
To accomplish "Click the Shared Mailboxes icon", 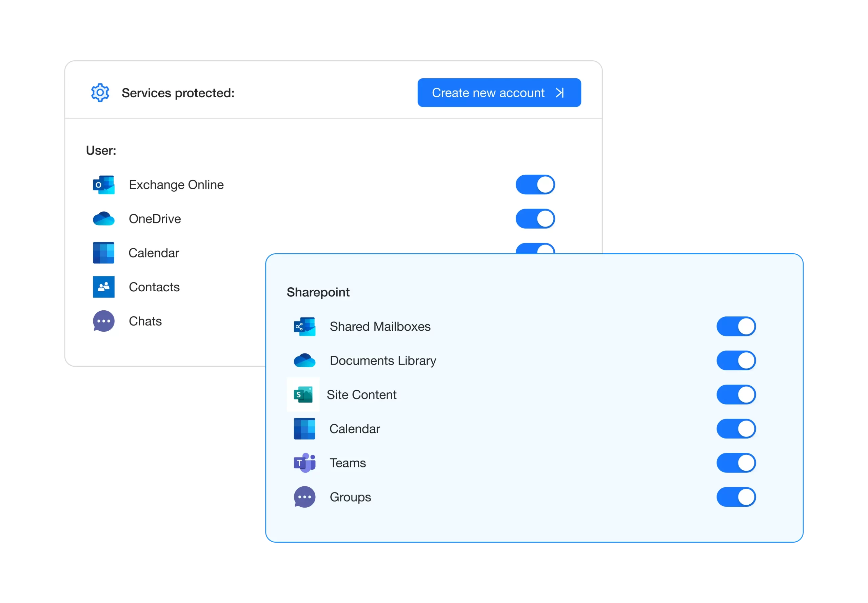I will 304,327.
